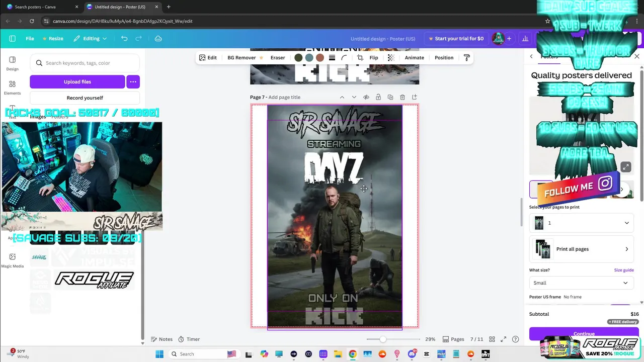
Task: Expand the poster preview image
Action: (625, 167)
